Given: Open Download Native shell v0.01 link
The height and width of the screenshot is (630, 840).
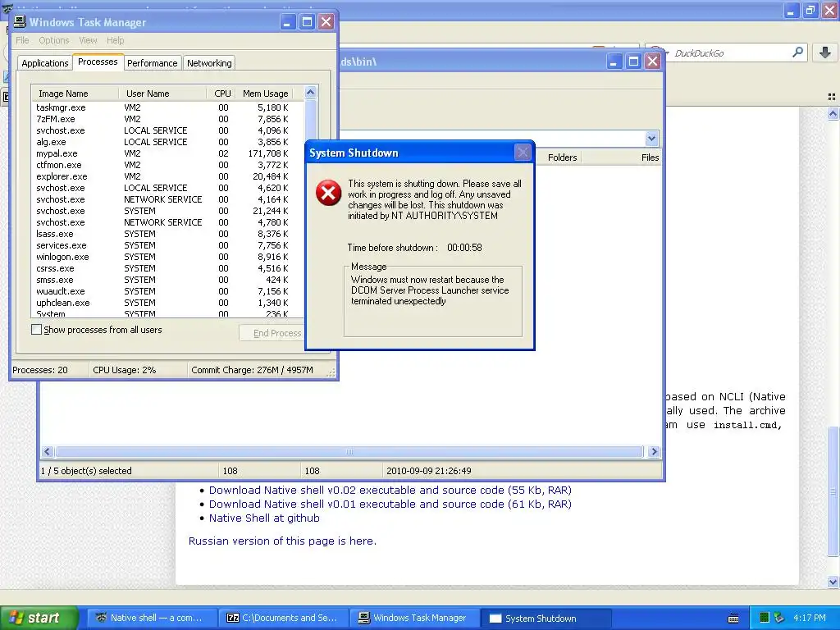Looking at the screenshot, I should [390, 504].
